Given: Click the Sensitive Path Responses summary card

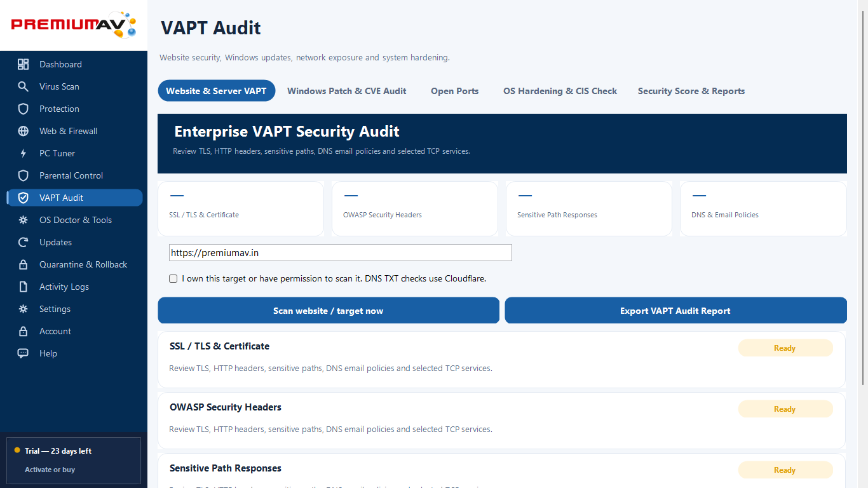Looking at the screenshot, I should pyautogui.click(x=589, y=208).
